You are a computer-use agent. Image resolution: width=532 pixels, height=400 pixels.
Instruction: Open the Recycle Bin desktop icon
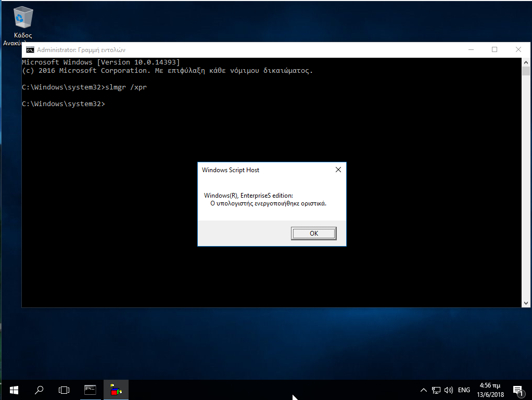pos(22,27)
